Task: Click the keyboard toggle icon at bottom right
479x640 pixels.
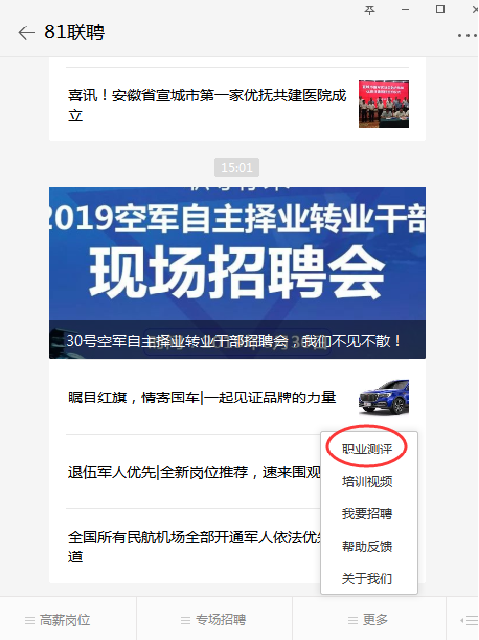Action: point(469,620)
